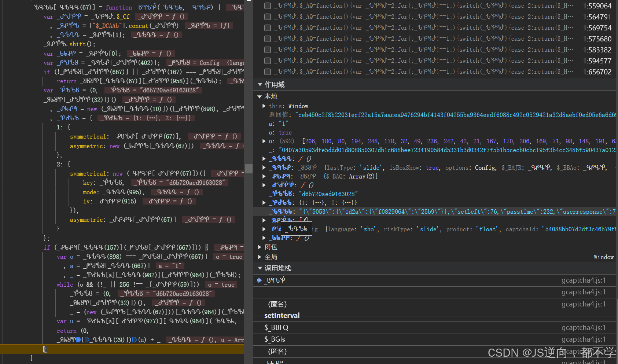Image resolution: width=618 pixels, height=364 pixels.
Task: Click the '_: "0407a30593…"' hex string row
Action: tap(442, 150)
